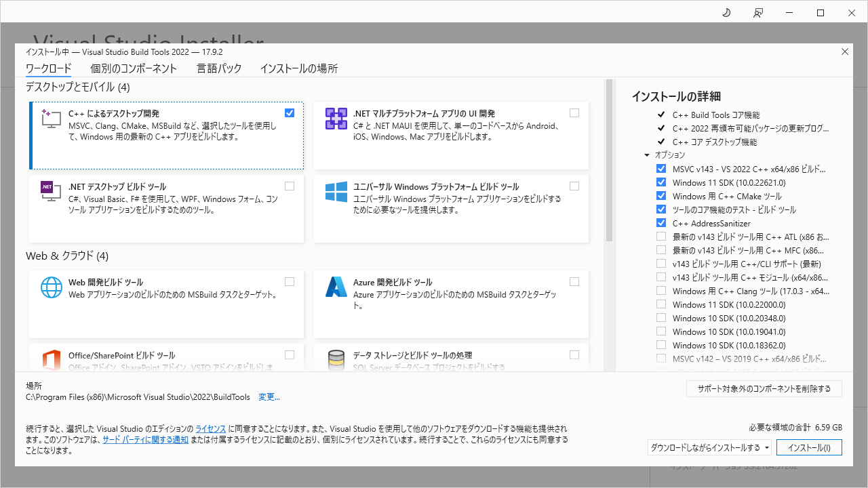Click the night mode moon icon in title bar
Viewport: 868px width, 488px height.
coord(726,13)
